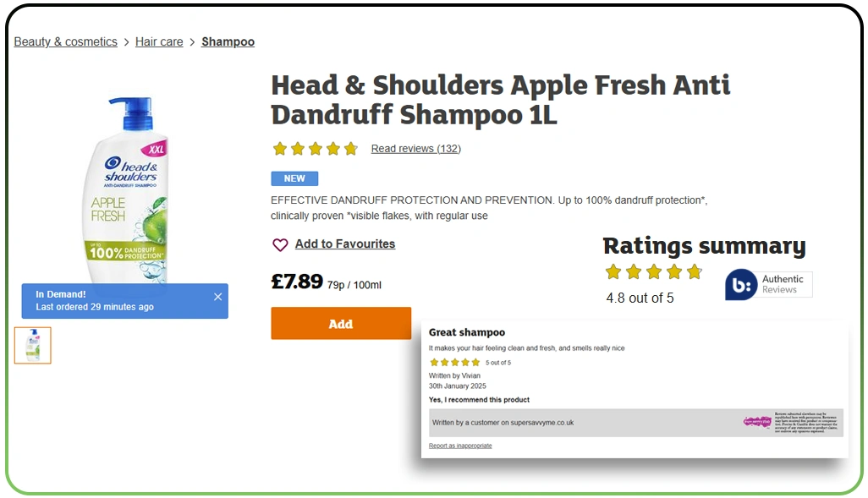Image resolution: width=868 pixels, height=498 pixels.
Task: Open the Hair care breadcrumb
Action: point(159,41)
